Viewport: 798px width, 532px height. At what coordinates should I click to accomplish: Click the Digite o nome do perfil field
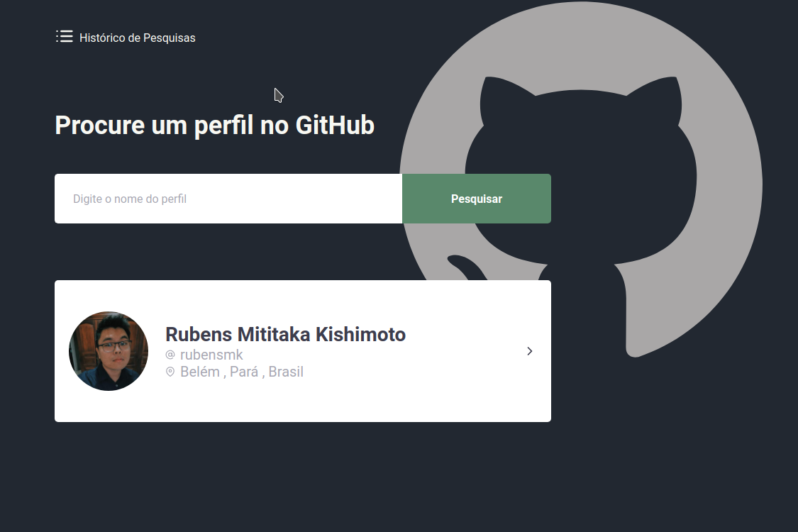click(227, 199)
